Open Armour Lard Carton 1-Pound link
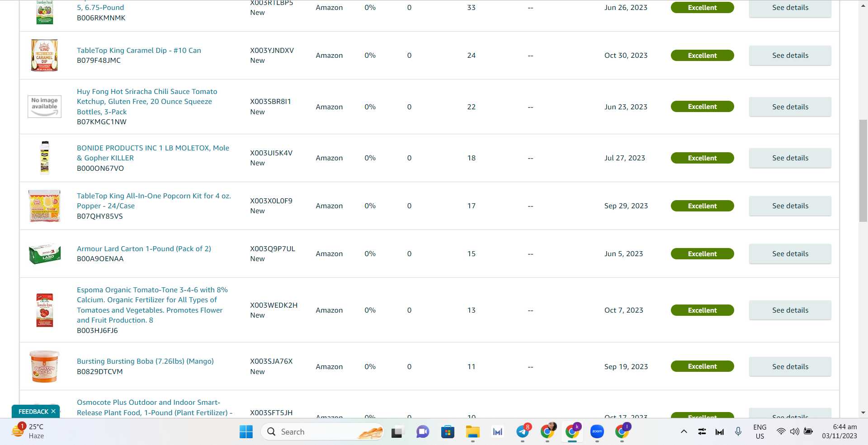The image size is (868, 445). [144, 248]
